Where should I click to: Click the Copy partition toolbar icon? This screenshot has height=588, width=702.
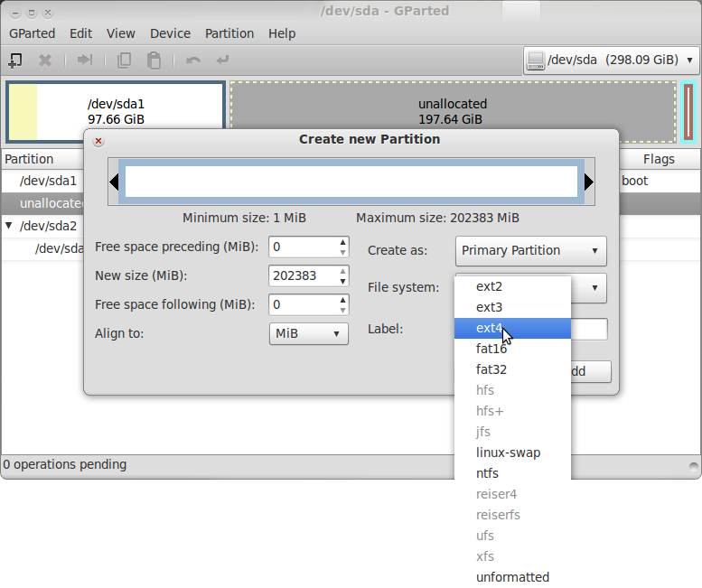pos(124,60)
